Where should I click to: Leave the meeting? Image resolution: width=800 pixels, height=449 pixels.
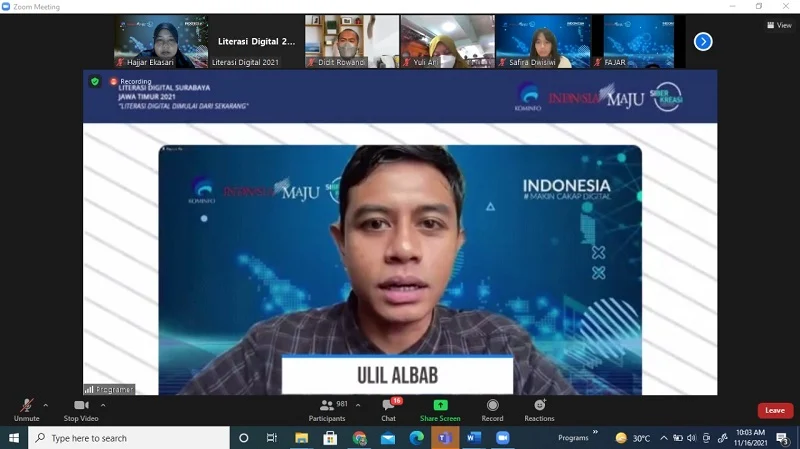tap(775, 410)
